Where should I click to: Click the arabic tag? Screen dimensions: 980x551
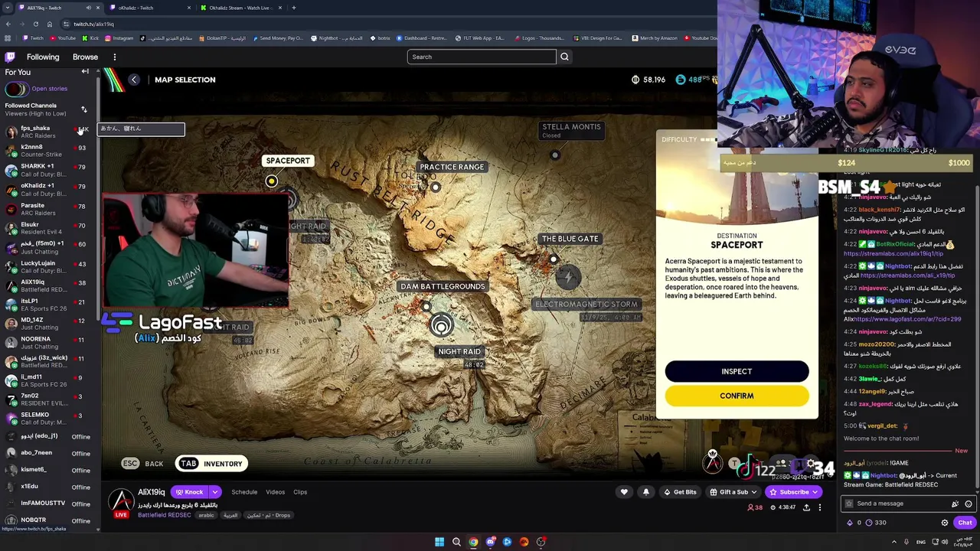(207, 516)
